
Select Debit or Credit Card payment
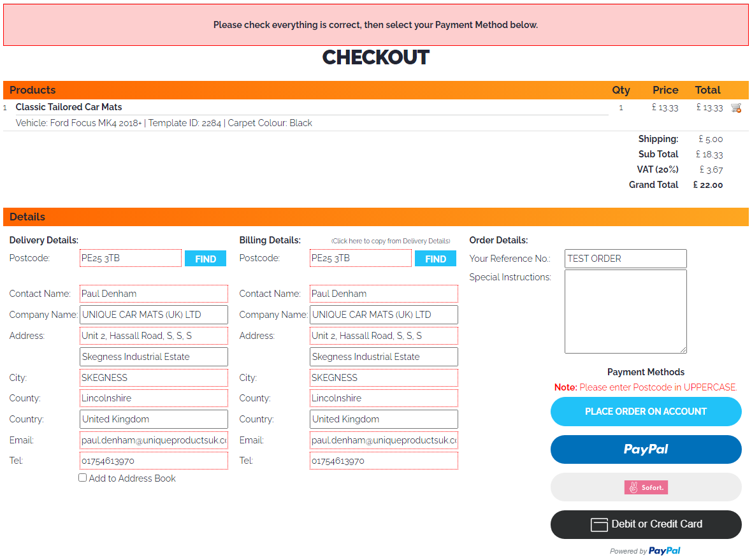pos(646,524)
